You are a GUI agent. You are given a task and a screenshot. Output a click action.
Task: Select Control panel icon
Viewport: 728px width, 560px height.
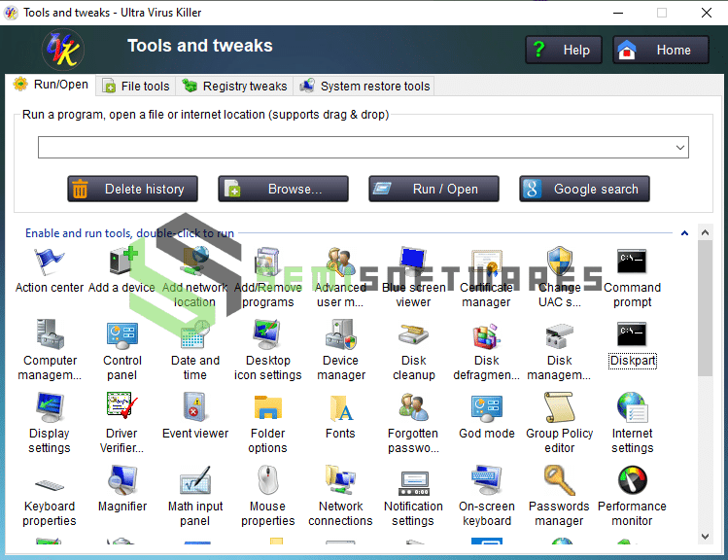(122, 334)
